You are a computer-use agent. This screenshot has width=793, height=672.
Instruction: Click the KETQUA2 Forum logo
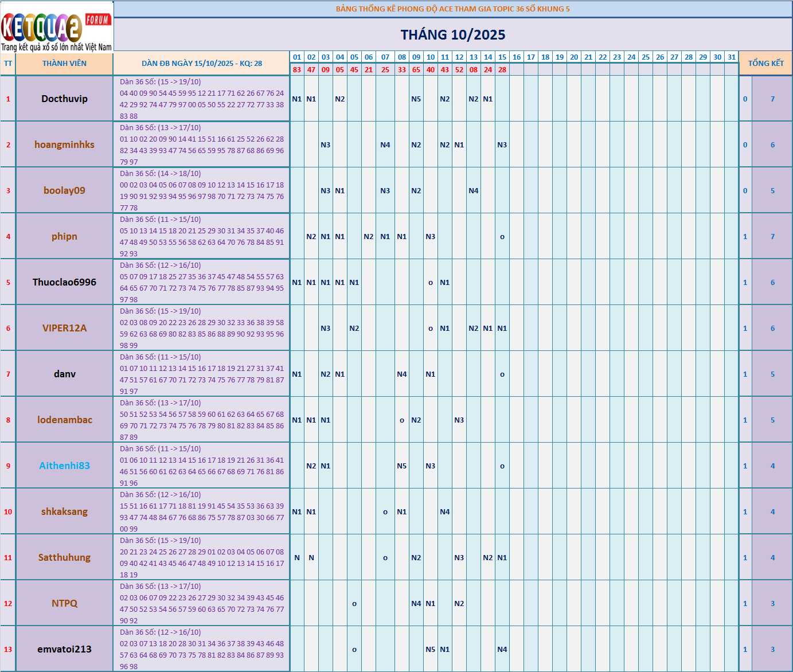click(x=56, y=27)
